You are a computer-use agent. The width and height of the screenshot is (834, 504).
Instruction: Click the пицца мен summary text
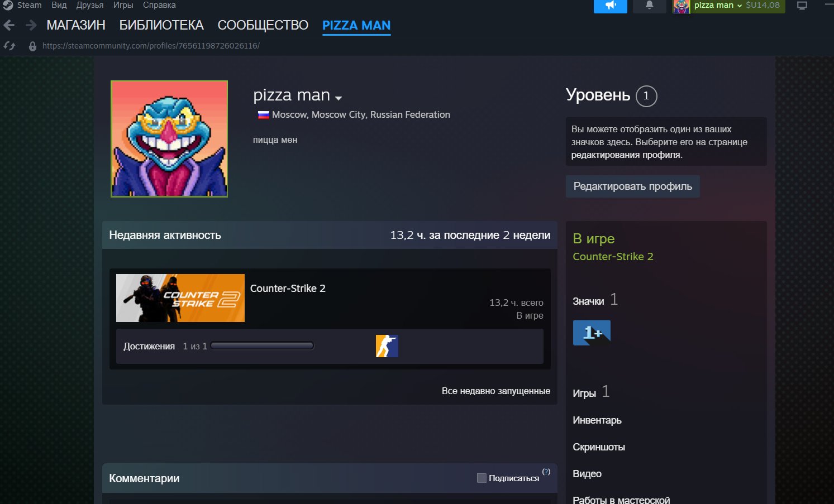[x=275, y=140]
